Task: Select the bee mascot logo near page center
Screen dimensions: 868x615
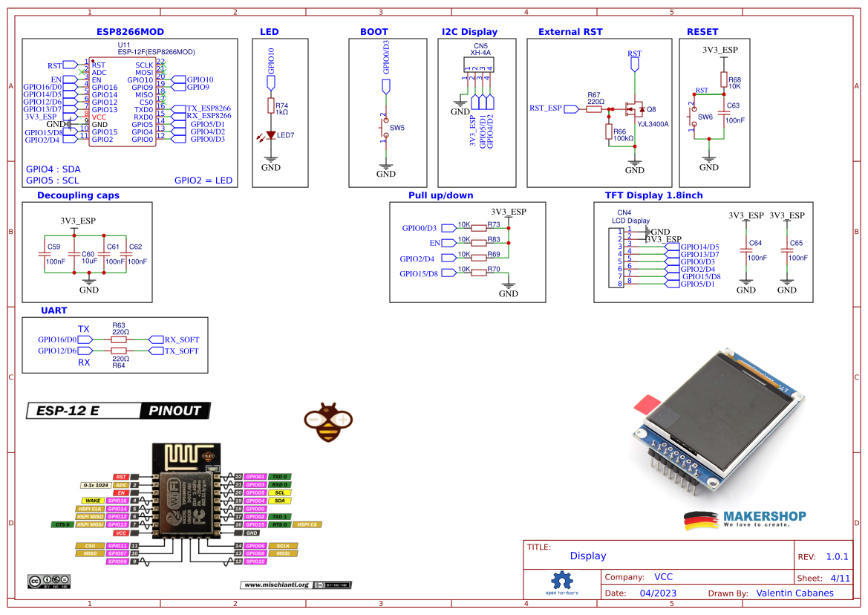Action: (327, 420)
